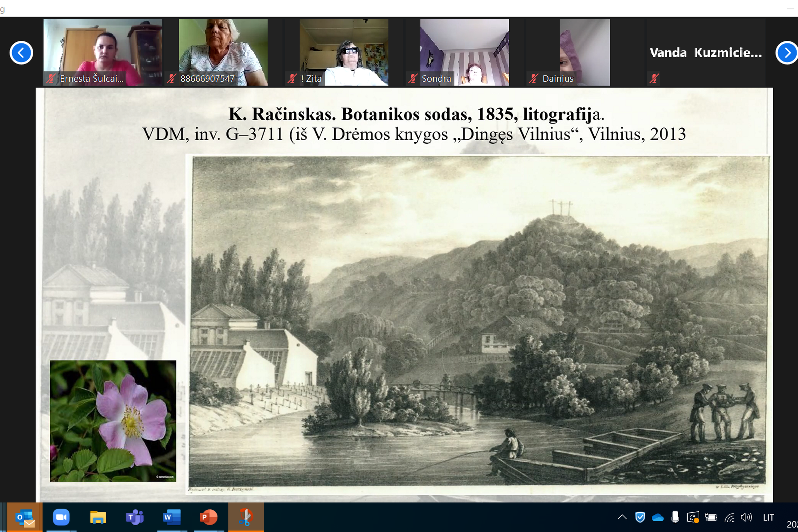Open the OneDrive cloud icon
This screenshot has width=798, height=532.
(658, 518)
